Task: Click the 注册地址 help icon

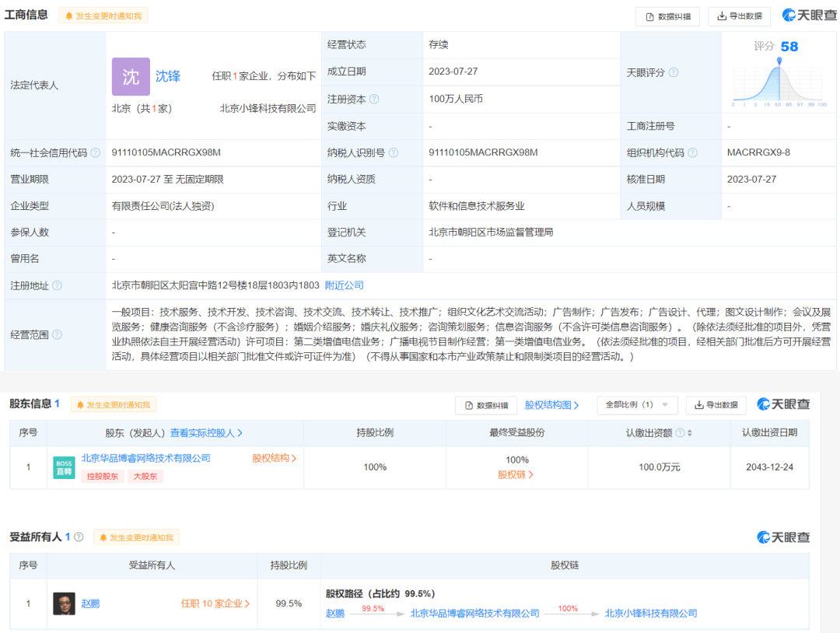Action: tap(58, 285)
